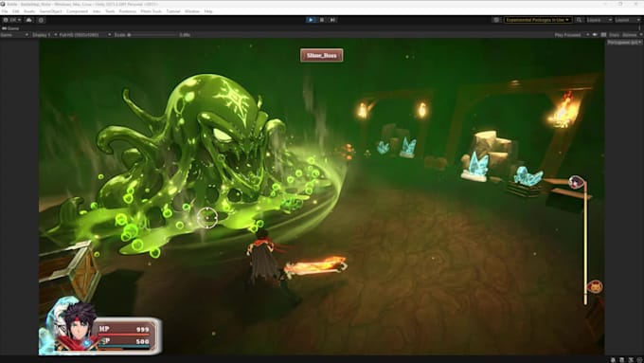Open the Display 1 dropdown

[x=45, y=35]
